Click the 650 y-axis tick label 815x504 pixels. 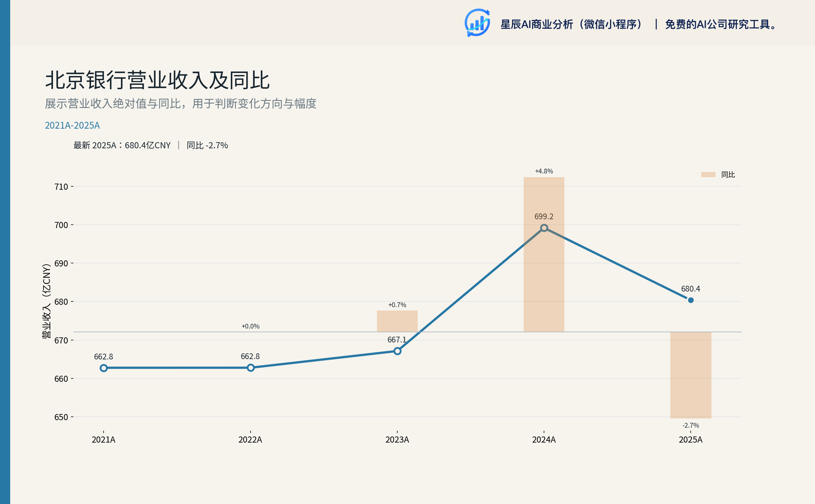pyautogui.click(x=61, y=417)
